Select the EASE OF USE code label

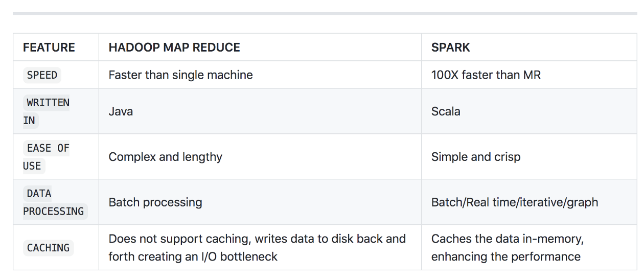pos(47,157)
